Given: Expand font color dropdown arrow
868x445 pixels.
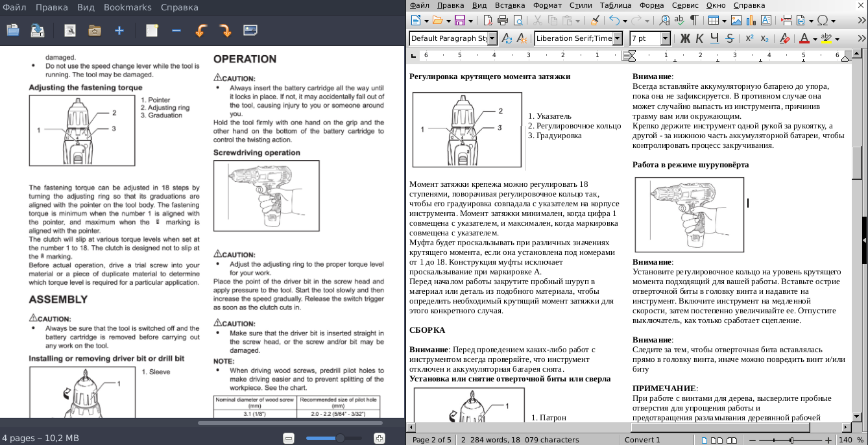Looking at the screenshot, I should tap(815, 39).
